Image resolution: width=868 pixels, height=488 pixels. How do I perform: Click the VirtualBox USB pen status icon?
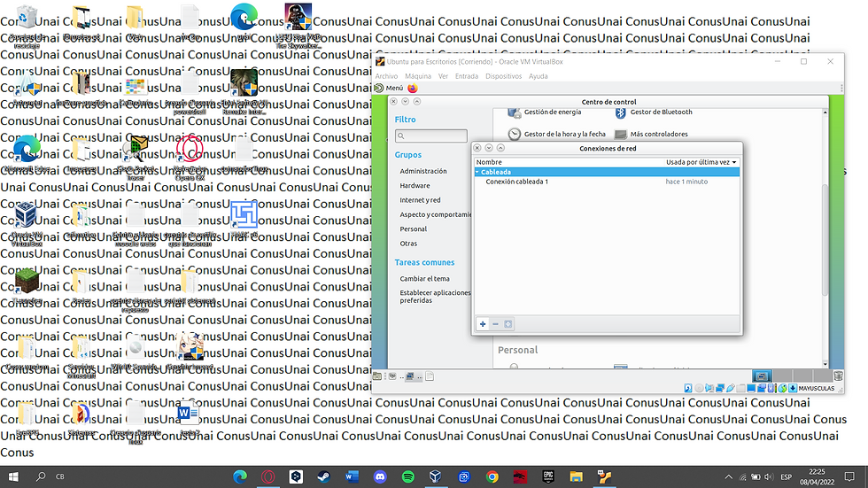pyautogui.click(x=730, y=389)
